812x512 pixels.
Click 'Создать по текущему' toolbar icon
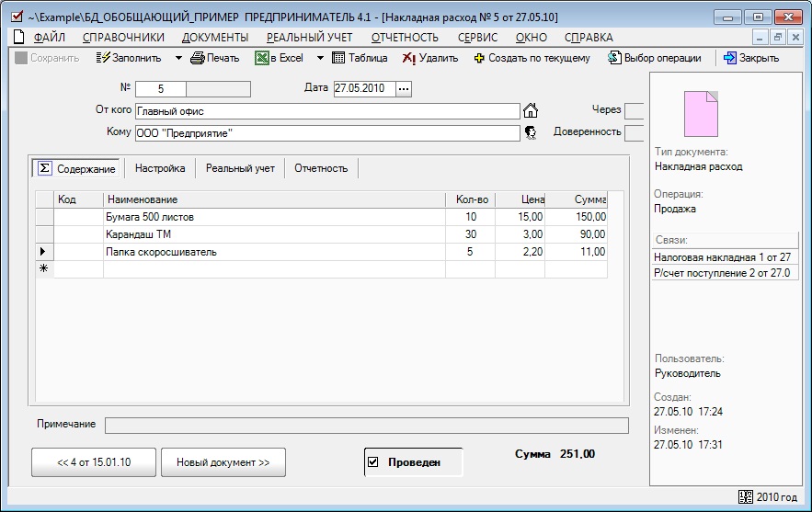point(479,58)
